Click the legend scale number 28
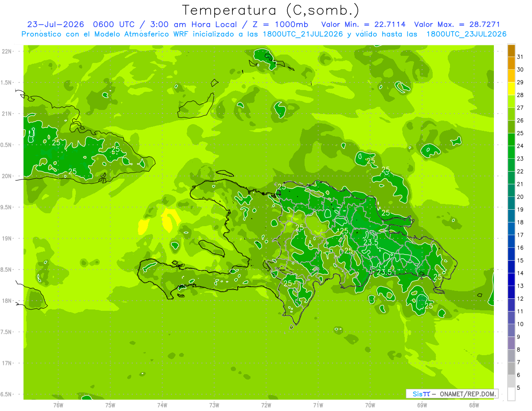Screen dimensions: 532x411 pos(520,95)
